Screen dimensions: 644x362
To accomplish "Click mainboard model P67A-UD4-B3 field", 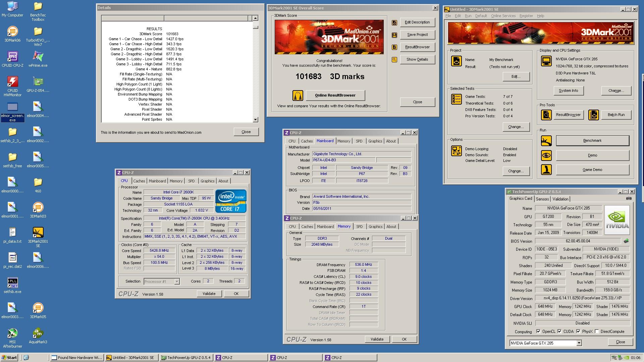I will coord(344,160).
